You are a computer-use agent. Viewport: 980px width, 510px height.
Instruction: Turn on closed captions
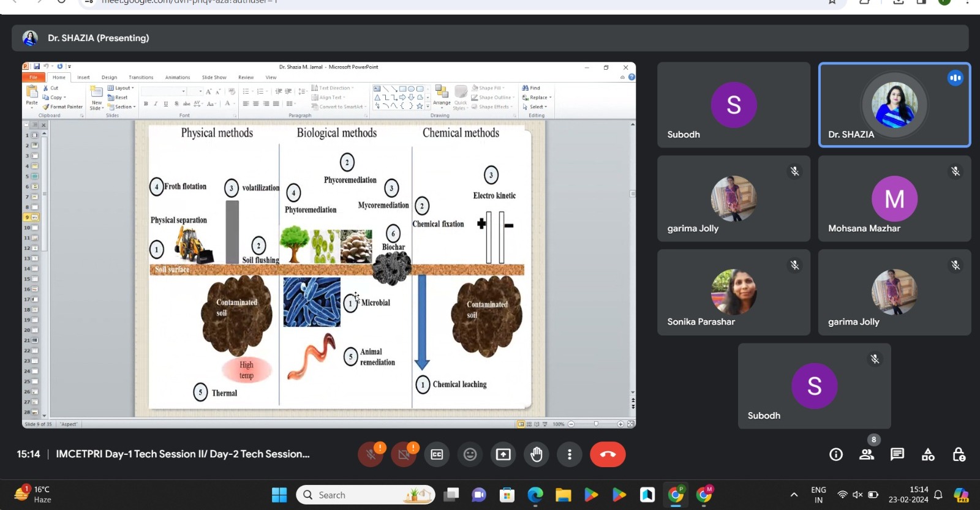coord(437,454)
